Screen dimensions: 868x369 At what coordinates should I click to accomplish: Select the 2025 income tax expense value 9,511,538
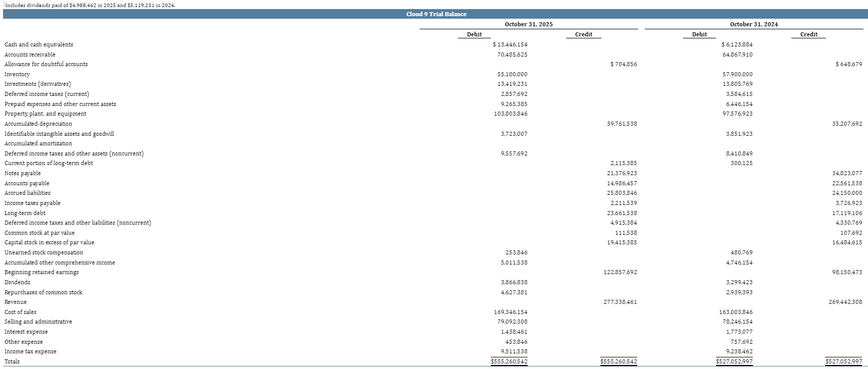[x=514, y=351]
